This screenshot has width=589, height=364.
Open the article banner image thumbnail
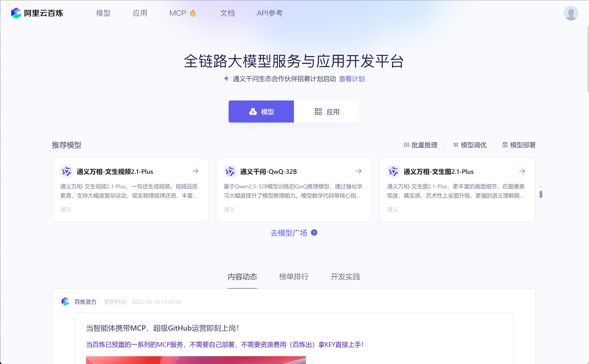coord(196,360)
